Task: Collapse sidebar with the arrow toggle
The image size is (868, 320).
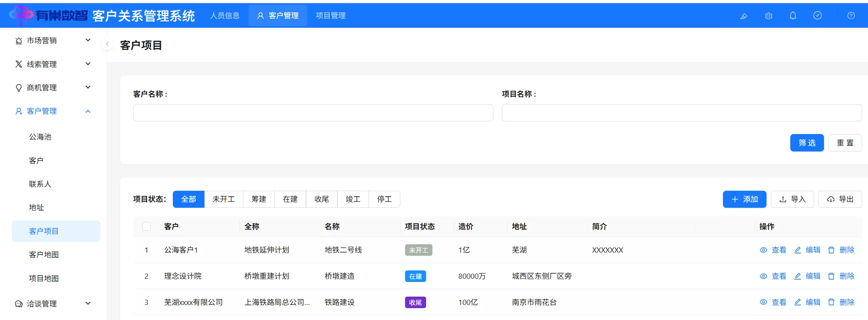Action: click(107, 44)
